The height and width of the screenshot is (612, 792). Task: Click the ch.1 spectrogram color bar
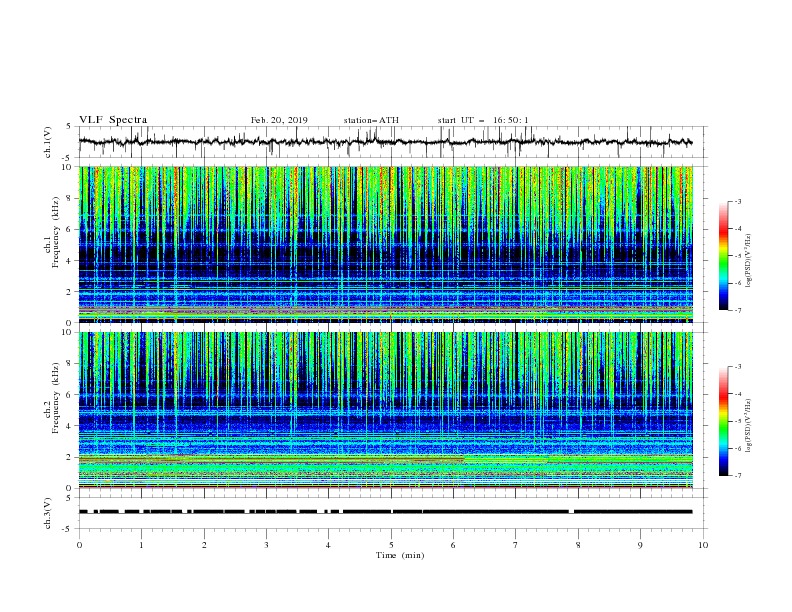pos(723,256)
